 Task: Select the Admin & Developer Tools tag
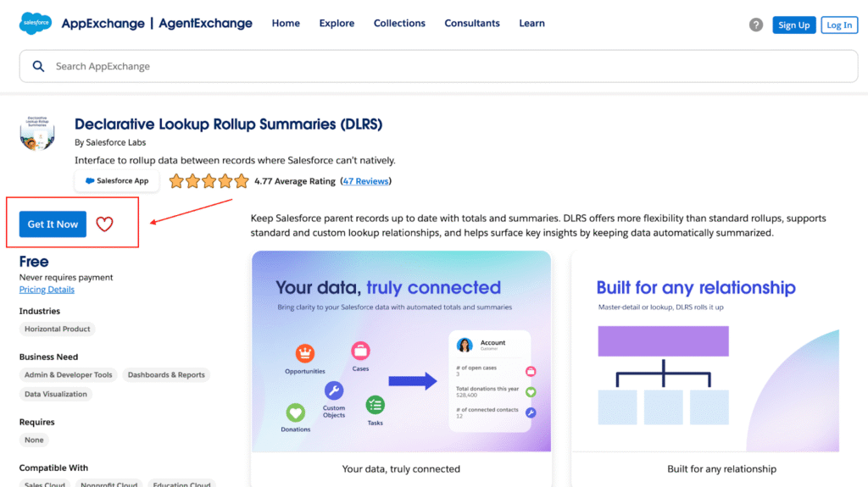click(x=68, y=374)
